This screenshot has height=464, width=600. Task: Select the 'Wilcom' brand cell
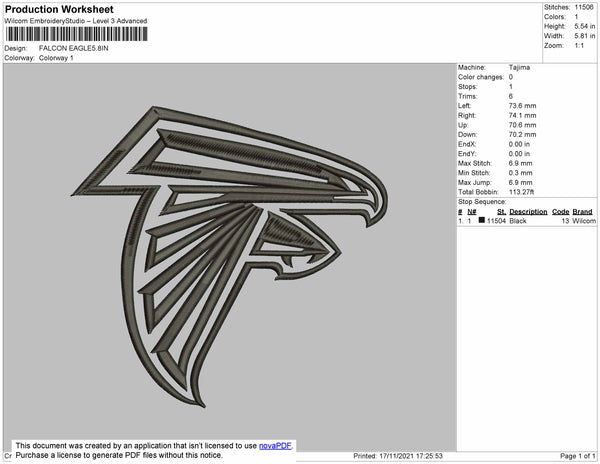pyautogui.click(x=584, y=221)
